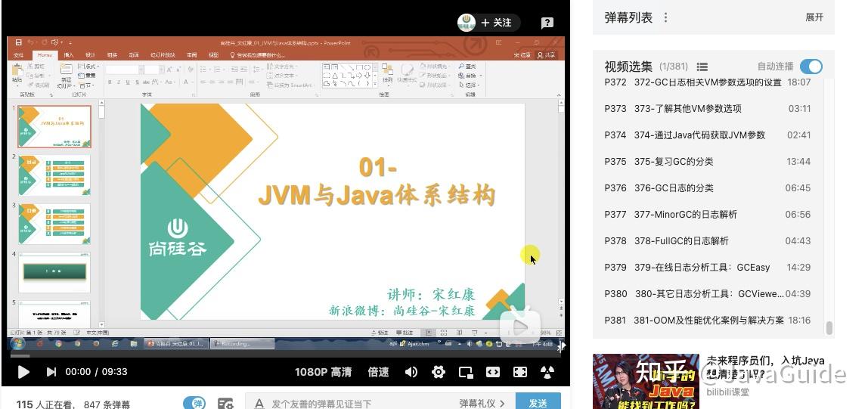Open the 1080P 高清 quality menu
This screenshot has height=409, width=868.
[x=324, y=372]
